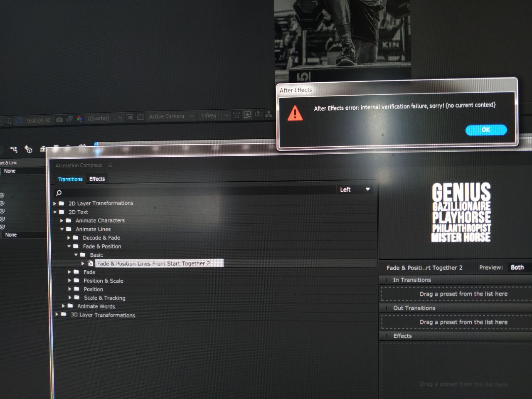Take a snapshot with the camera icon
This screenshot has width=532, height=399.
tap(59, 120)
